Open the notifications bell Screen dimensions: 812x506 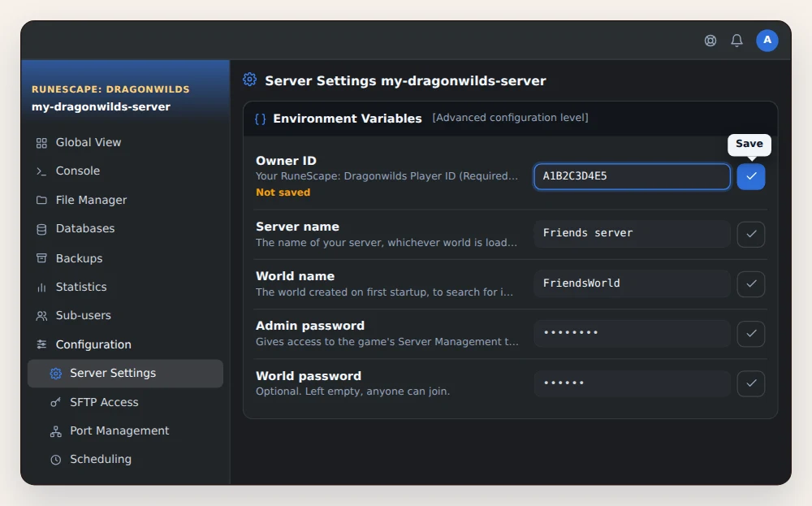[x=736, y=41]
